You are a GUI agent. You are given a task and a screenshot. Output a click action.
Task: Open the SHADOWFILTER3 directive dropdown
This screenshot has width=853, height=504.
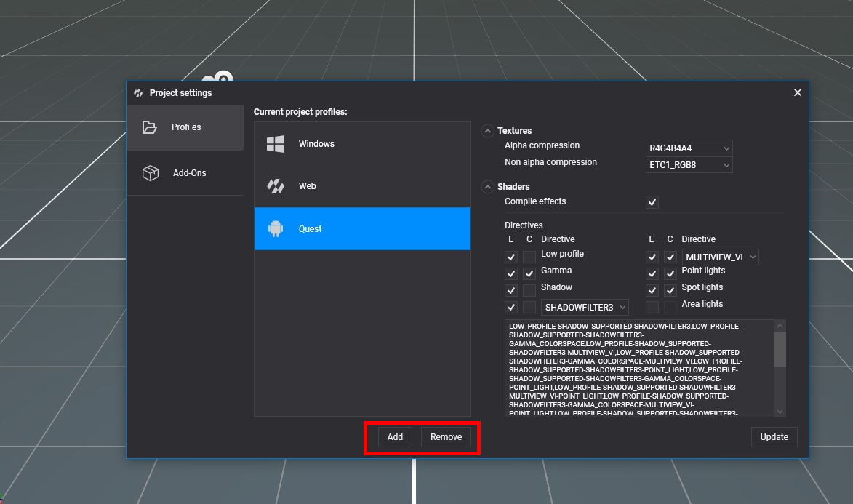[585, 308]
